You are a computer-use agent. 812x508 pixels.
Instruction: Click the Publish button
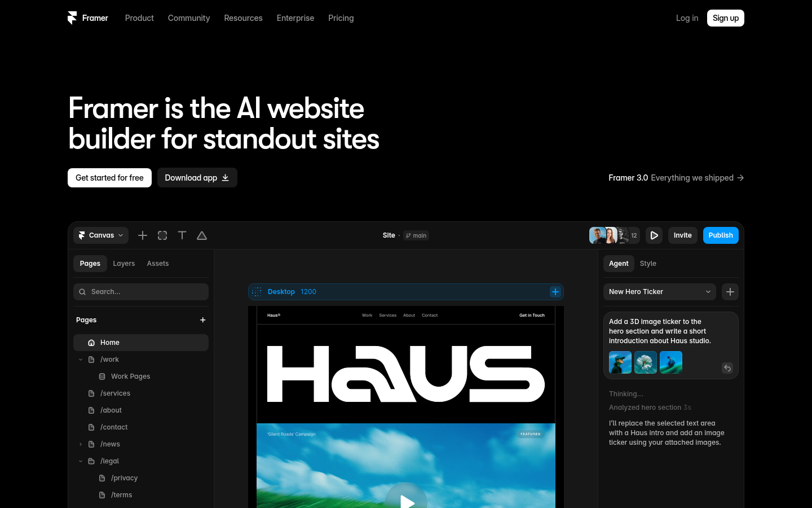(x=721, y=235)
